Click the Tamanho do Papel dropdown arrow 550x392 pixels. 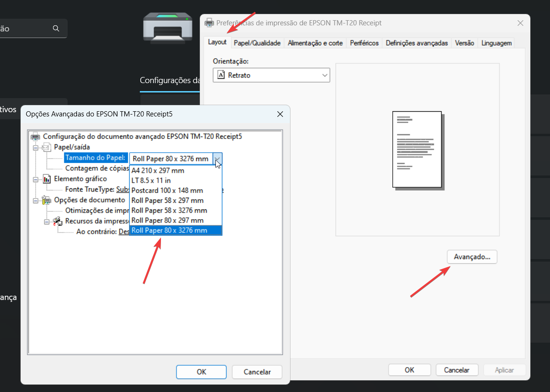click(217, 159)
